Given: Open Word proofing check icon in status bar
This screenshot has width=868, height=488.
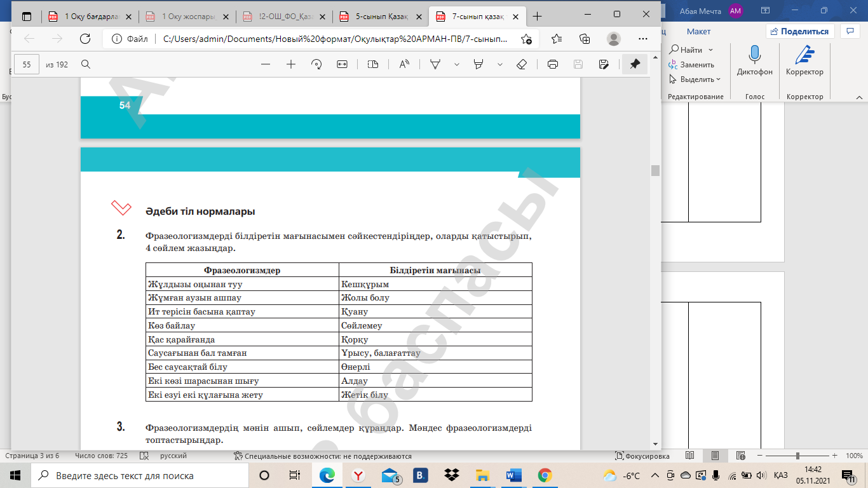Looking at the screenshot, I should coord(144,456).
